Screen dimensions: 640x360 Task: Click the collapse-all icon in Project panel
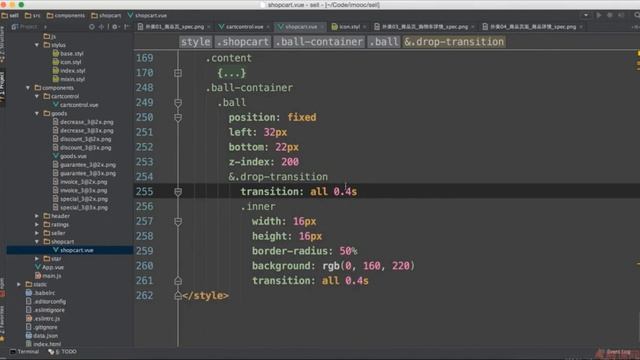tap(101, 27)
